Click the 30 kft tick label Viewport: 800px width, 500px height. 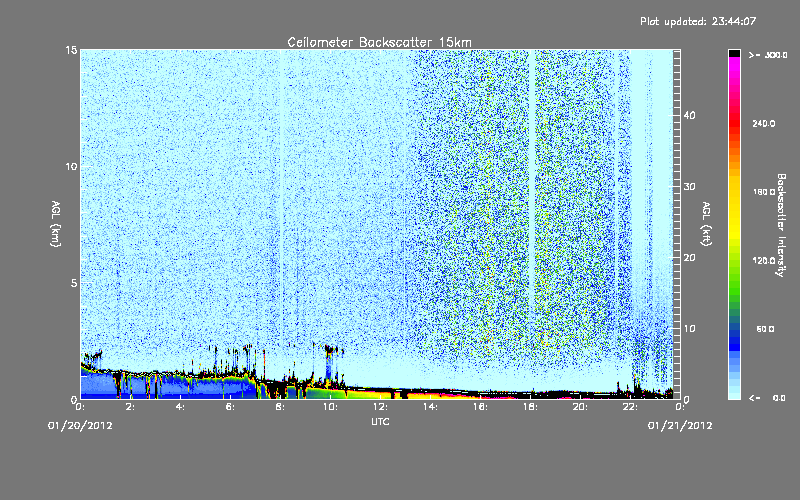tap(689, 187)
